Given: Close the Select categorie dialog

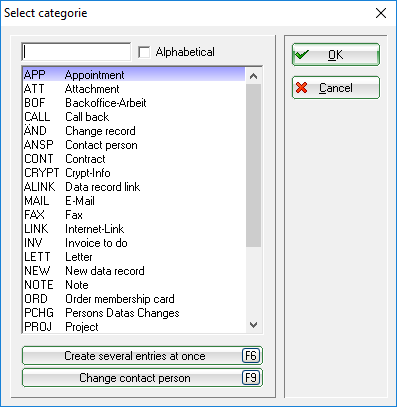Looking at the screenshot, I should coord(381,13).
